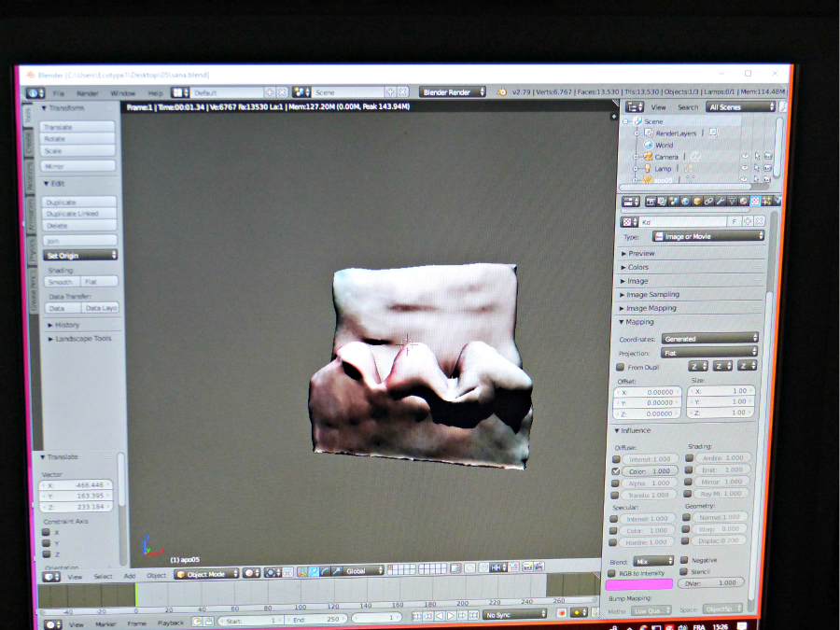Image resolution: width=840 pixels, height=630 pixels.
Task: Disable the diffuse Color influence checkbox
Action: (x=615, y=471)
